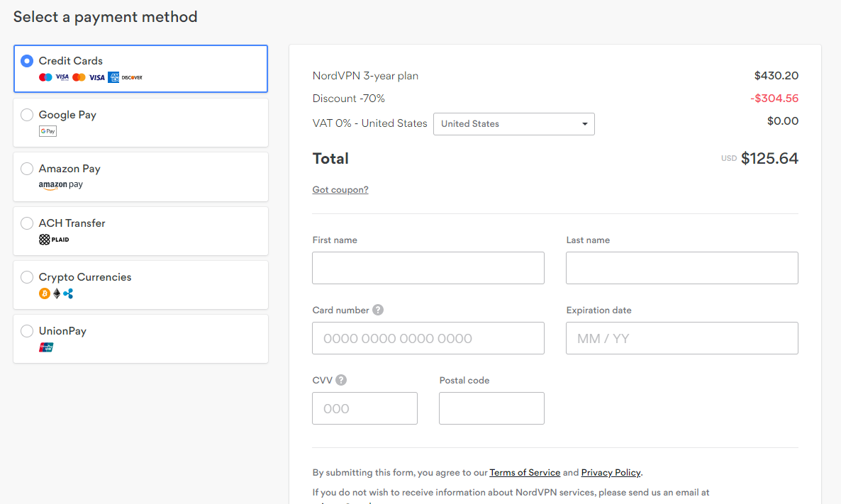Click the Discount -70% label
Screen dimensions: 841x504
tap(349, 98)
